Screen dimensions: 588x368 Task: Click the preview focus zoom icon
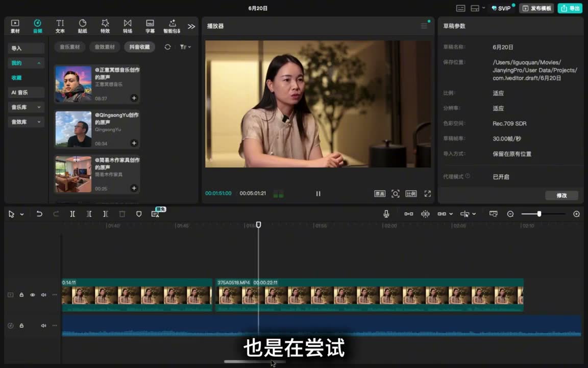click(395, 194)
